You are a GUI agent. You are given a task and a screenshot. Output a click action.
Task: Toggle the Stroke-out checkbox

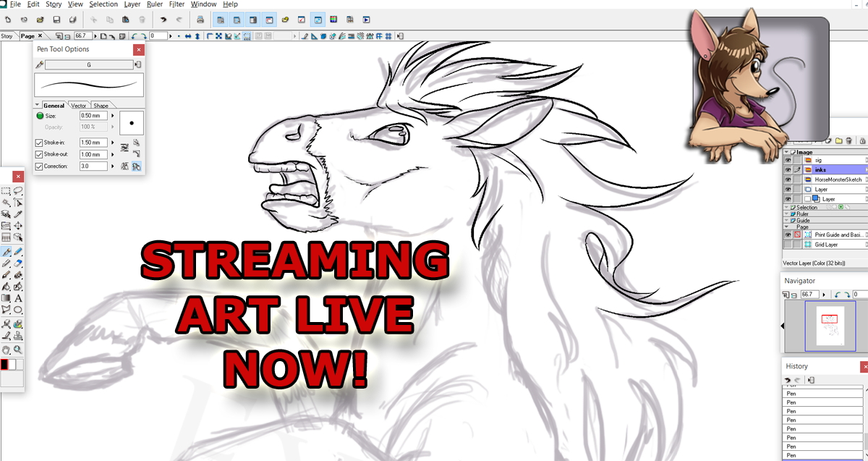tap(39, 154)
